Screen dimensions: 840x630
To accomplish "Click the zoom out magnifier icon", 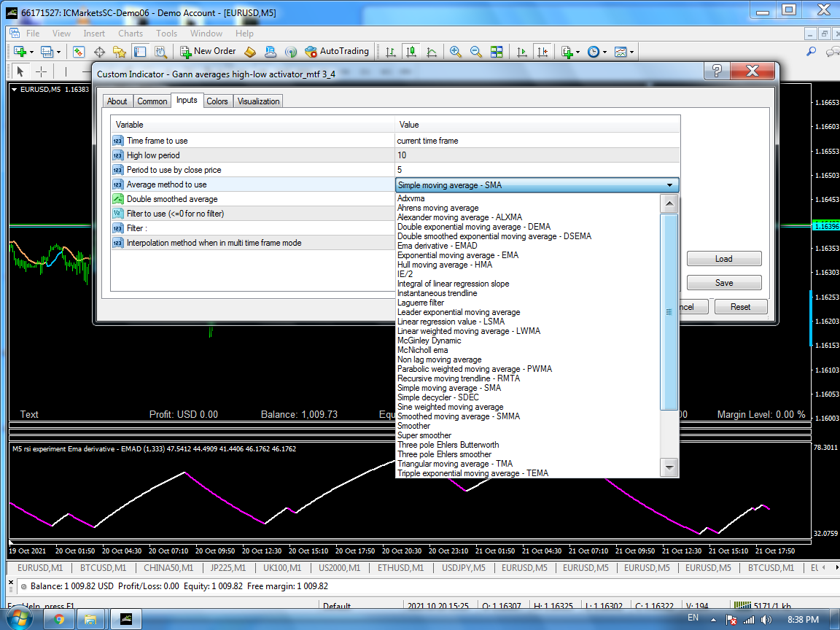I will [476, 52].
